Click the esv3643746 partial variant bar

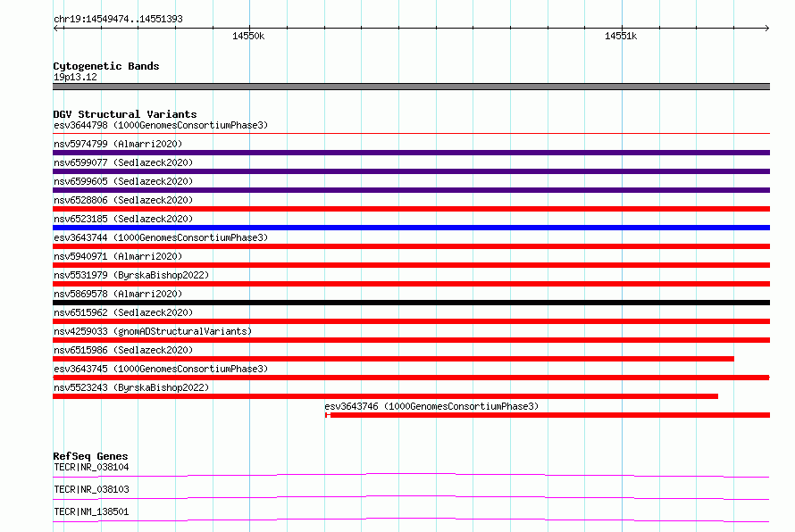point(548,415)
